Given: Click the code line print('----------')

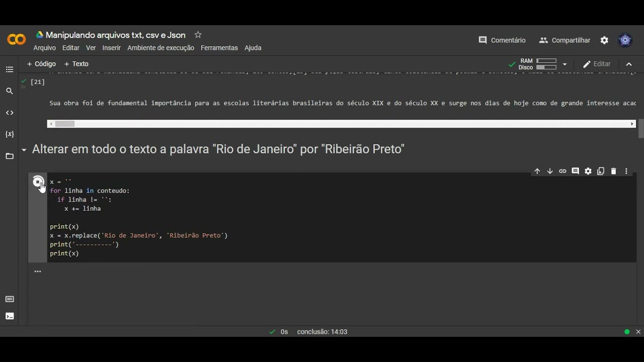Looking at the screenshot, I should pyautogui.click(x=85, y=244).
